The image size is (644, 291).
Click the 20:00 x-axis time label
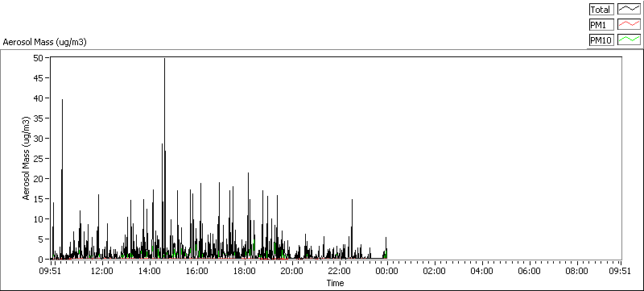click(292, 272)
